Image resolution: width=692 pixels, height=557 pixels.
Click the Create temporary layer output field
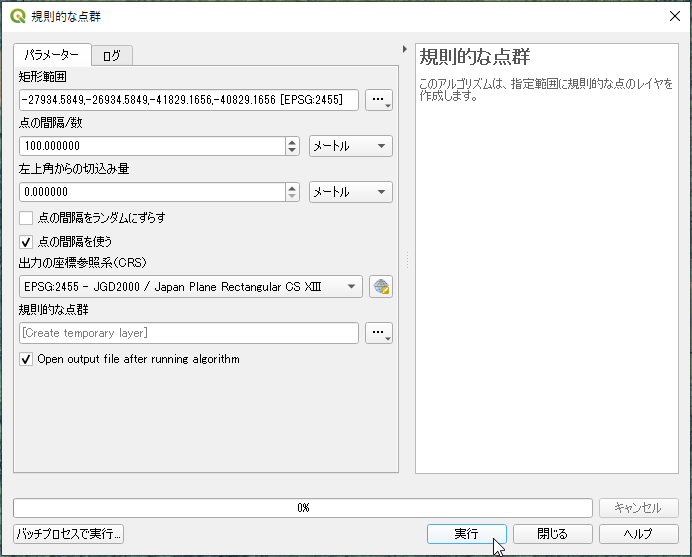click(189, 333)
